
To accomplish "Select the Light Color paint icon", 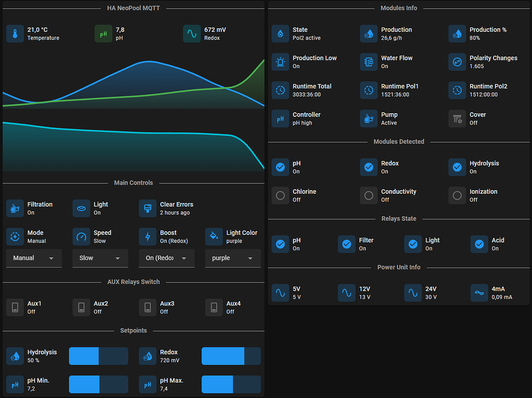I will [214, 237].
